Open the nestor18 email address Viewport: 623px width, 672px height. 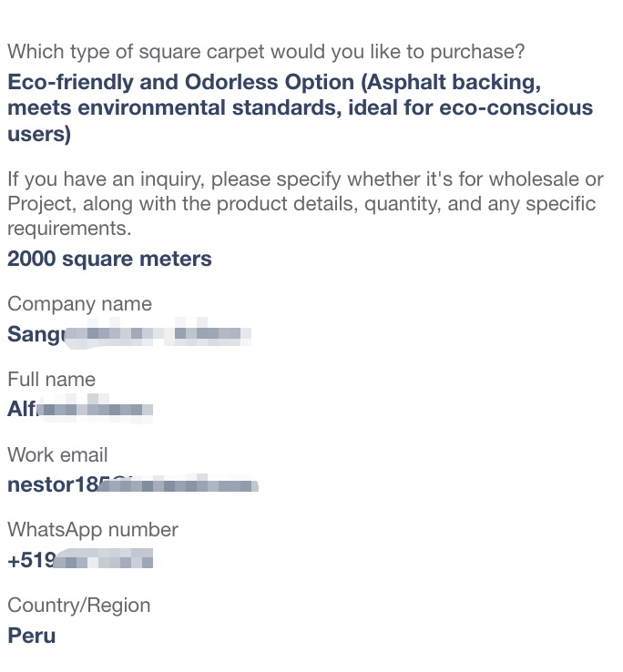tap(133, 484)
